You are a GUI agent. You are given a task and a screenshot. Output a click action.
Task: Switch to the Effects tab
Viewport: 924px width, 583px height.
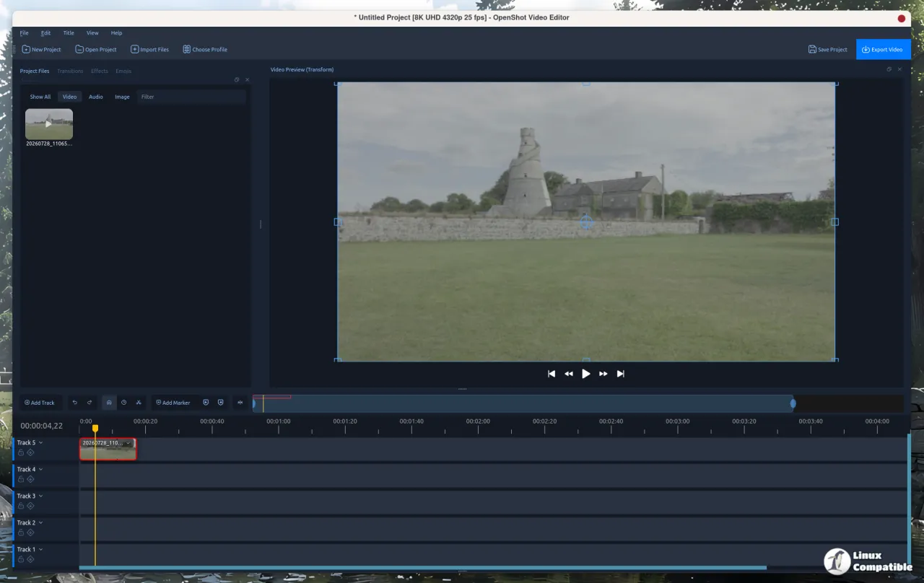(x=100, y=71)
